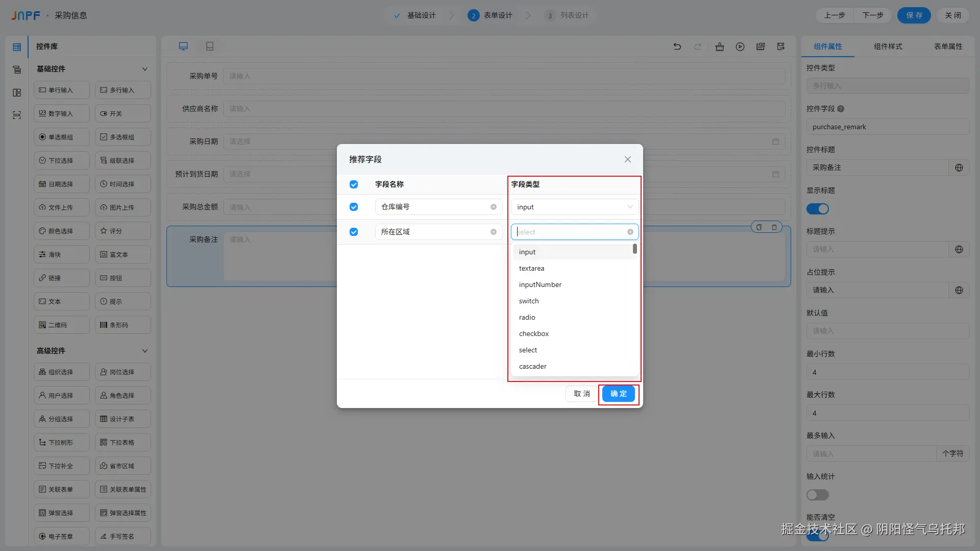This screenshot has height=551, width=980.
Task: Choose the cascader option
Action: (574, 366)
